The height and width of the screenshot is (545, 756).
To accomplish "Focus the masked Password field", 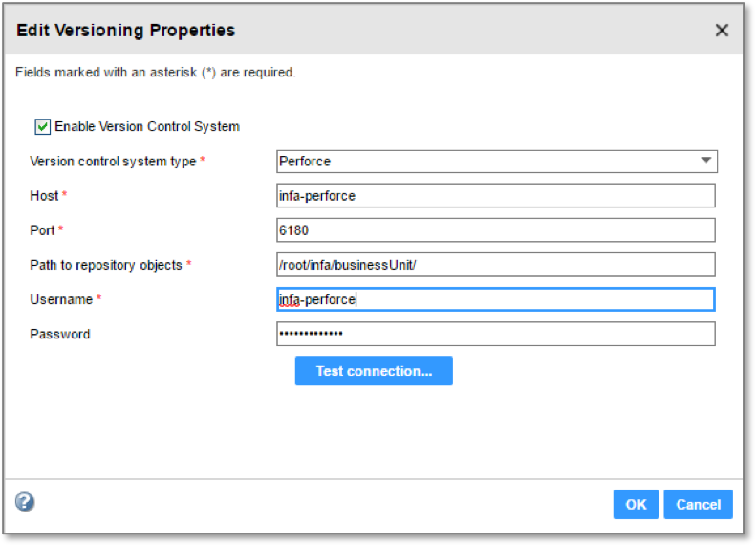I will (496, 334).
